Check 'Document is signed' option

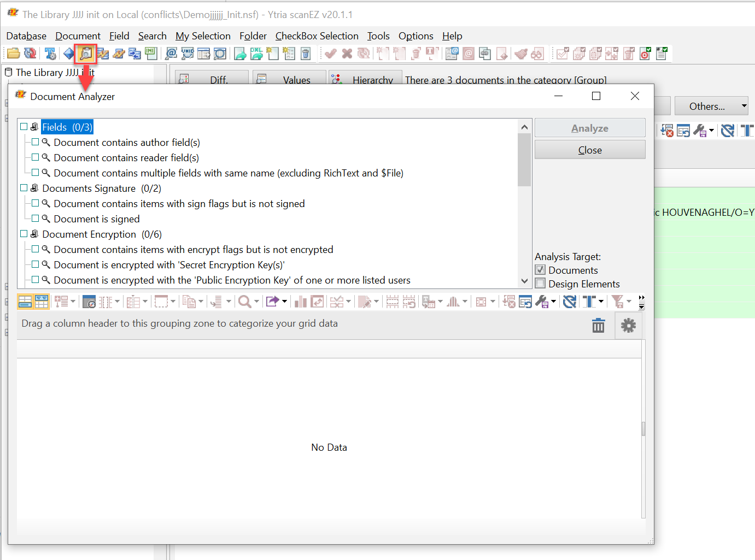pos(36,219)
